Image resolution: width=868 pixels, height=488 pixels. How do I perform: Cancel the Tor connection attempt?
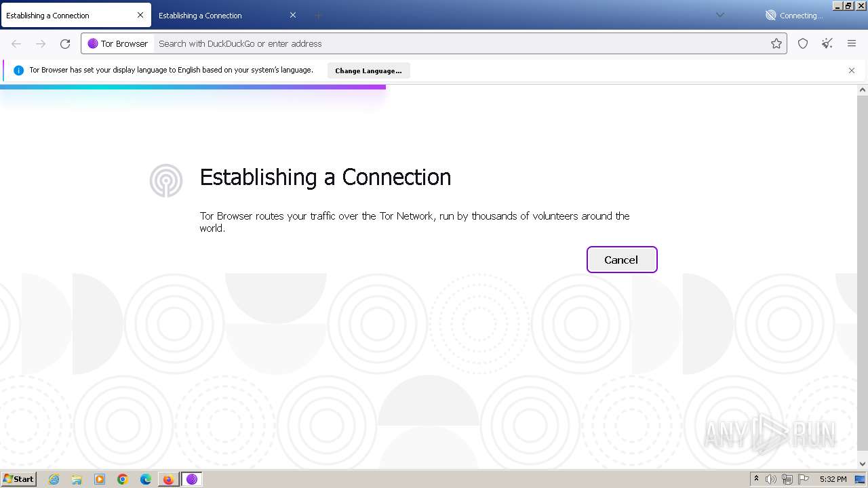pyautogui.click(x=621, y=260)
